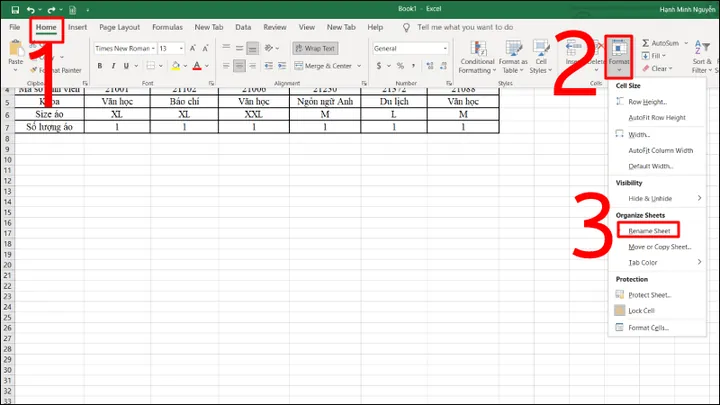Apply the yellow Fill Color bucket
The image size is (720, 405).
click(x=175, y=66)
